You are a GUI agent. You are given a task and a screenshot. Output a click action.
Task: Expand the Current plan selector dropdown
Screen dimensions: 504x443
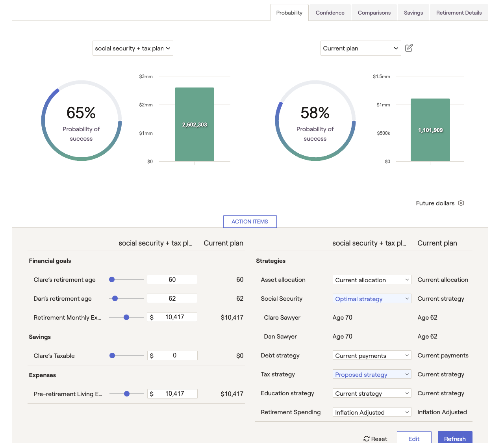[361, 48]
